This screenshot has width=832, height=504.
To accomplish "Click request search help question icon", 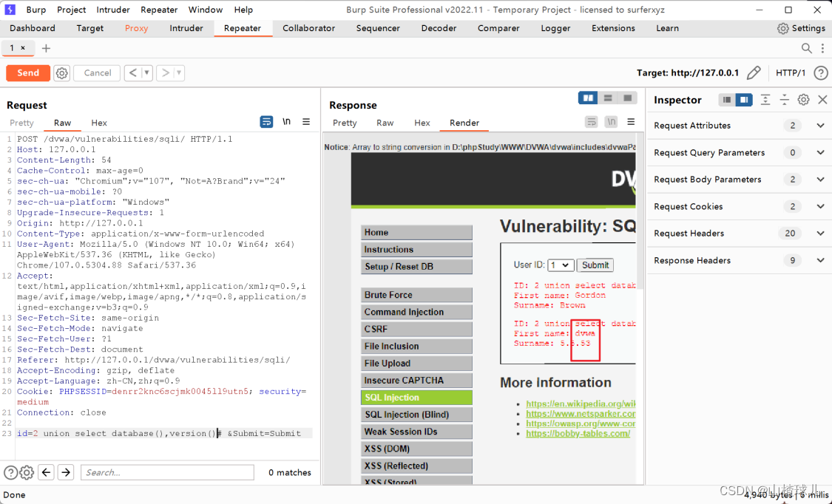I will (10, 472).
